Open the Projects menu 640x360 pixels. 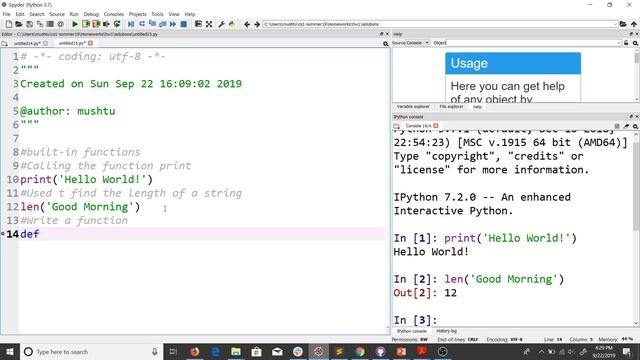pos(138,14)
